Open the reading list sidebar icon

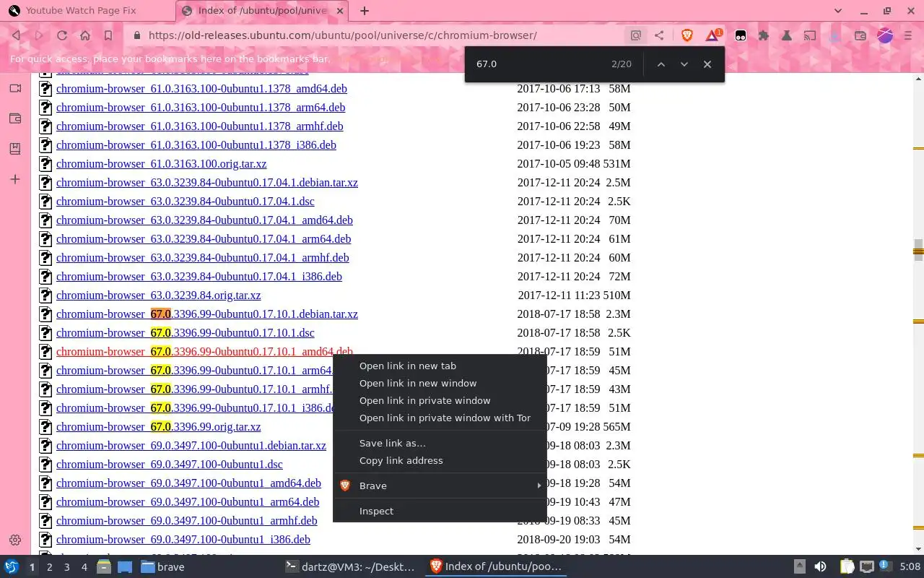(x=15, y=149)
